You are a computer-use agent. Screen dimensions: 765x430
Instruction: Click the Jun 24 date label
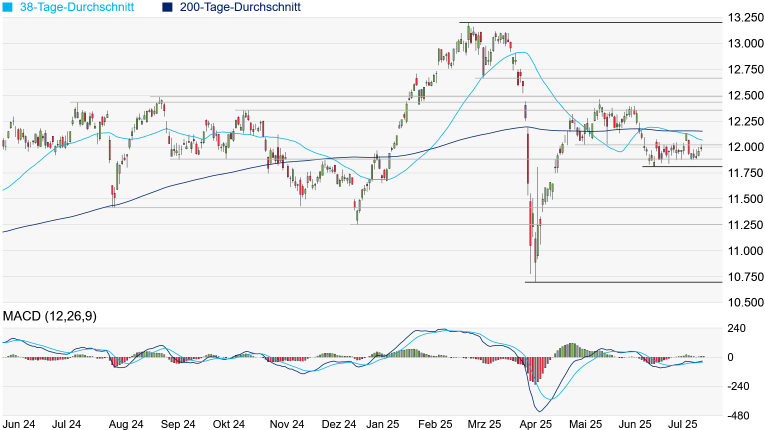coord(19,424)
